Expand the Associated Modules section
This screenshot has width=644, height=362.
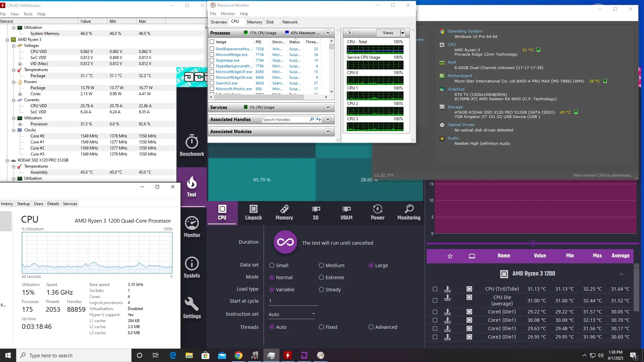[x=328, y=131]
